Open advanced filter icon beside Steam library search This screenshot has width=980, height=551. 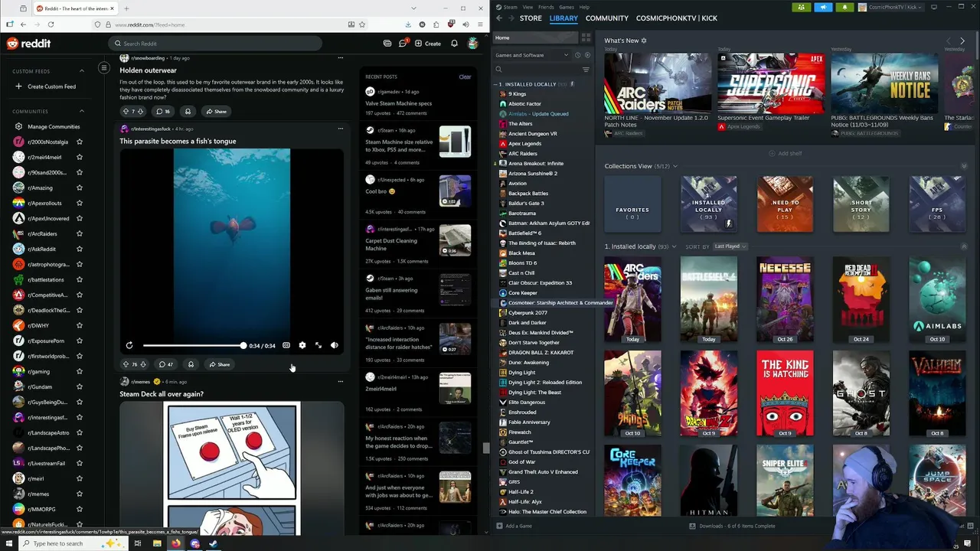(586, 70)
